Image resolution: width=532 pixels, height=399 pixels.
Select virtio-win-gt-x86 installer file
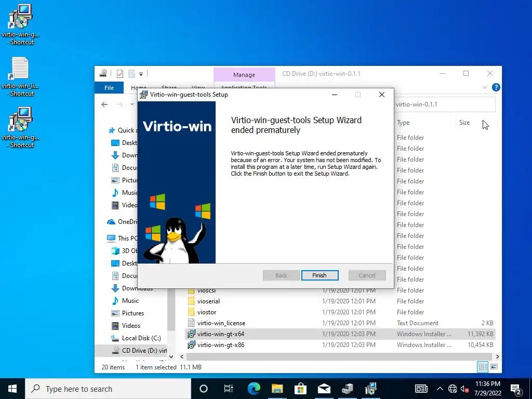pos(340,345)
